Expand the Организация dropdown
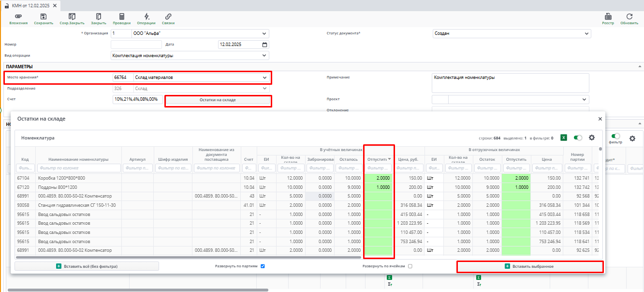This screenshot has width=644, height=292. [x=264, y=33]
